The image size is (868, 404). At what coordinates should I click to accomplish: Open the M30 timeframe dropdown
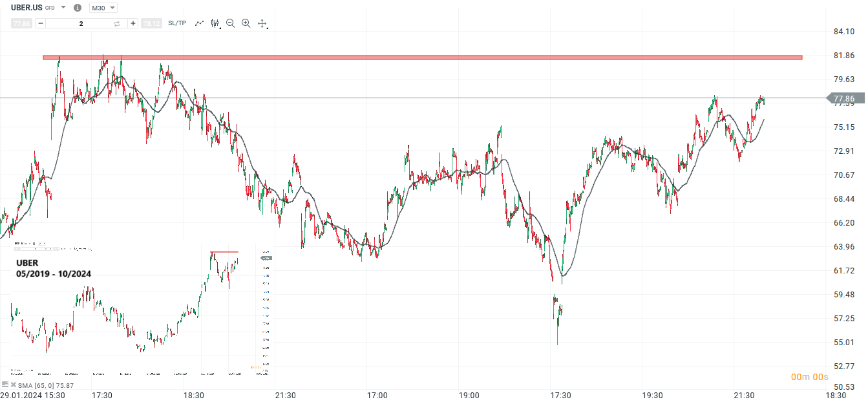coord(101,7)
